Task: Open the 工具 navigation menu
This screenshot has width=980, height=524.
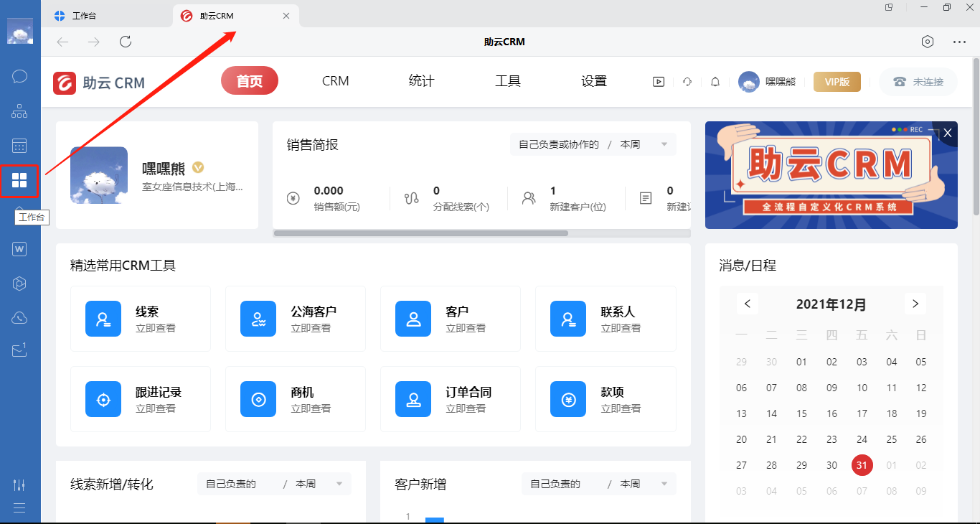Action: click(508, 81)
